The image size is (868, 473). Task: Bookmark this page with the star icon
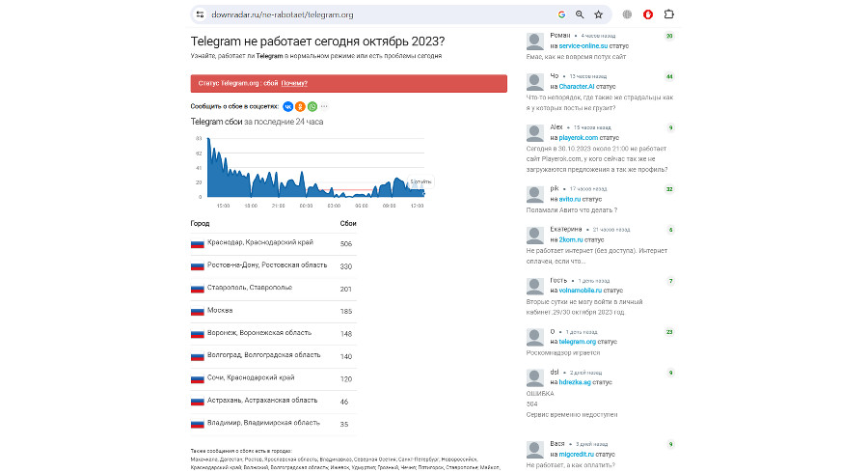point(599,14)
